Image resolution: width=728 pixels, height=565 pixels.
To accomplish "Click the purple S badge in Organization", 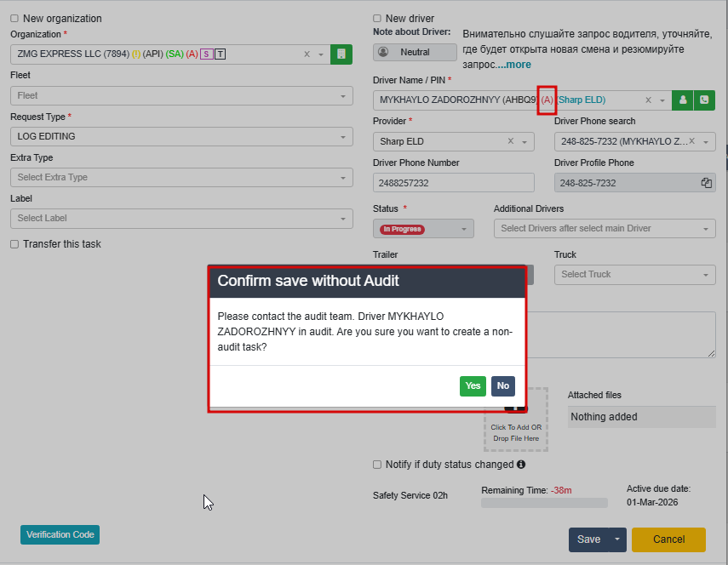I will point(206,54).
